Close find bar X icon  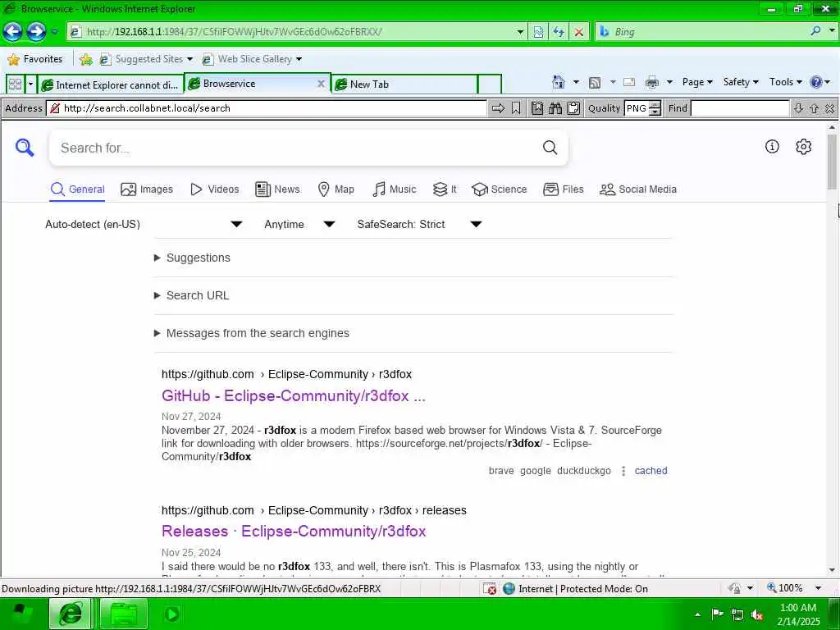pos(829,108)
